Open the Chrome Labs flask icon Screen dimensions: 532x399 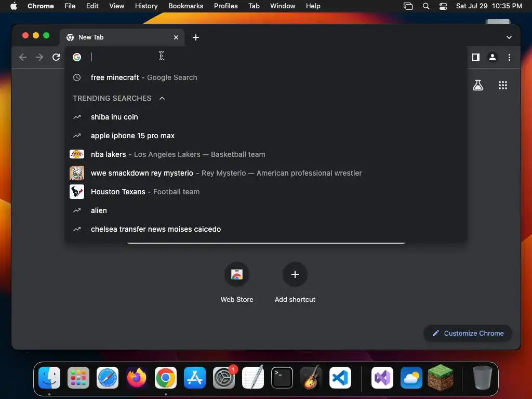click(478, 85)
